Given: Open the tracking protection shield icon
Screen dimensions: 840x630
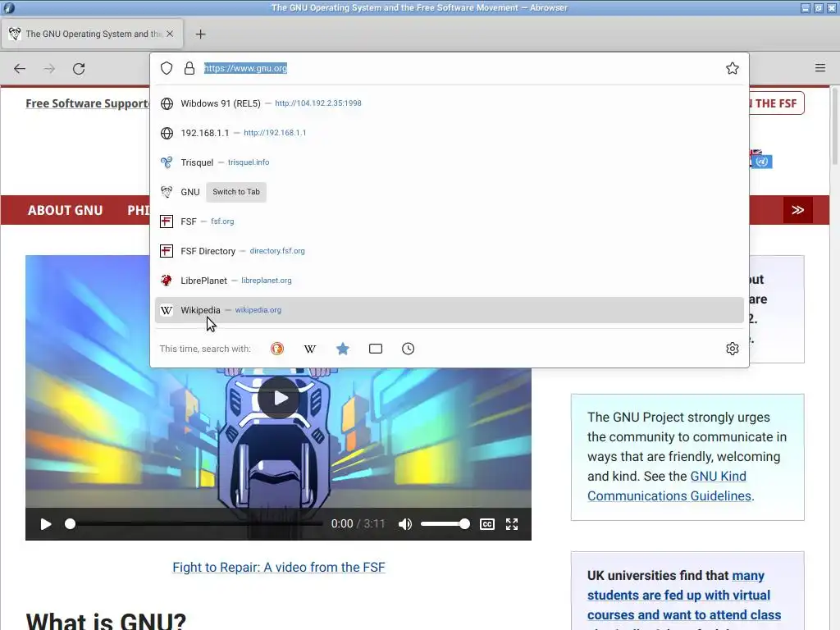Looking at the screenshot, I should [x=167, y=68].
